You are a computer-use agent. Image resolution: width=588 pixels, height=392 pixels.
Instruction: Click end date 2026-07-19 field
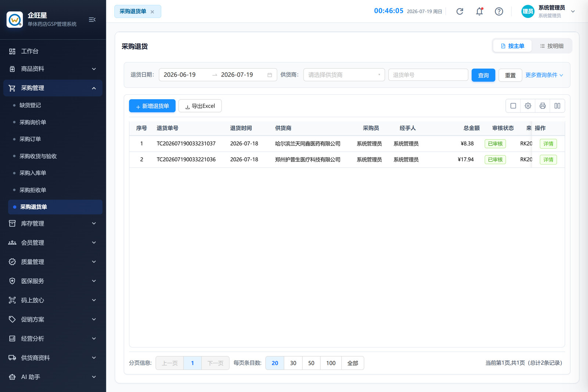[237, 75]
